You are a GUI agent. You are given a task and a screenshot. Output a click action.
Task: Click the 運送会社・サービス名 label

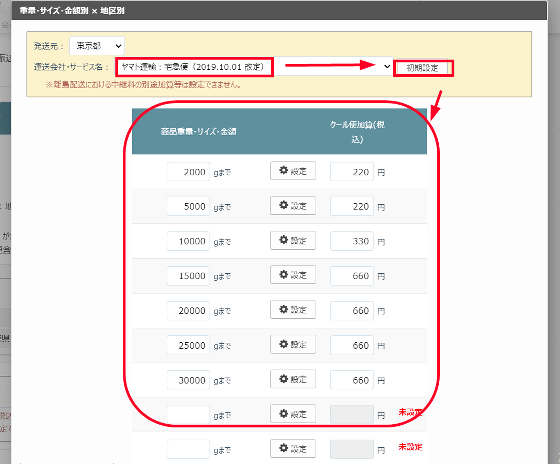[71, 67]
